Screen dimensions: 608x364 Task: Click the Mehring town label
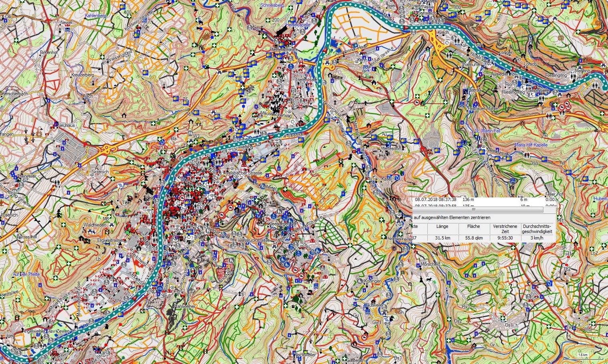(582, 71)
